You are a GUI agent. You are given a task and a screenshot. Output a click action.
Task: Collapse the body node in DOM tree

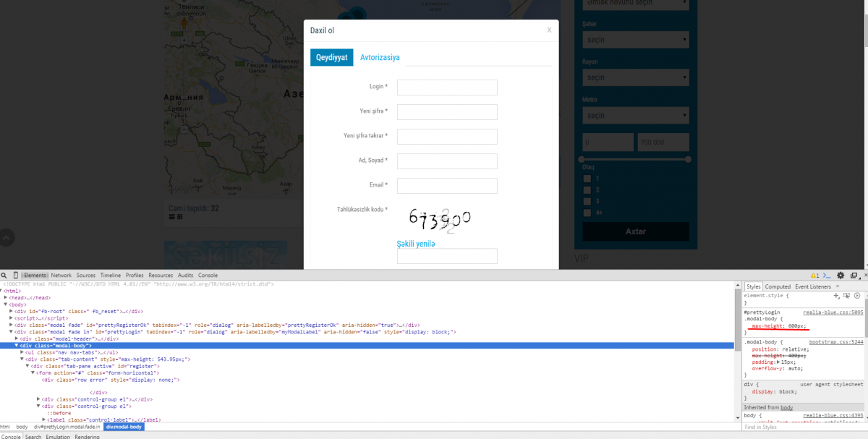6,304
